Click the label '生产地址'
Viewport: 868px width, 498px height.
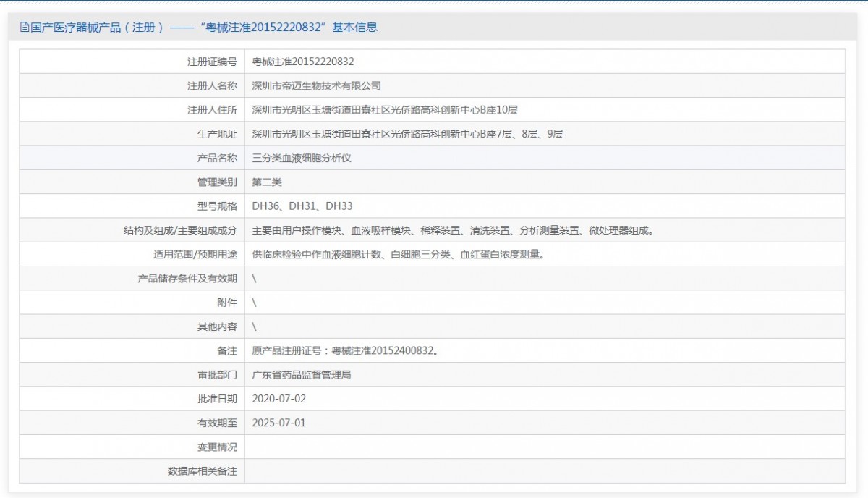(217, 134)
